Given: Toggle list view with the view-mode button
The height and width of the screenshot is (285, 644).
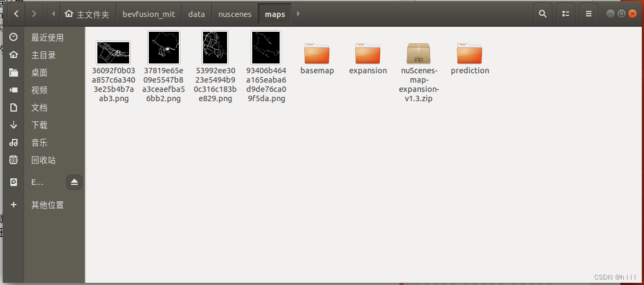Looking at the screenshot, I should tap(566, 14).
